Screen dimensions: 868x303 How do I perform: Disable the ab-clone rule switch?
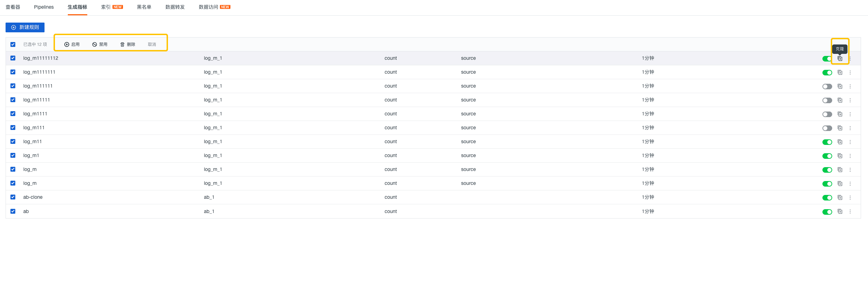coord(827,198)
